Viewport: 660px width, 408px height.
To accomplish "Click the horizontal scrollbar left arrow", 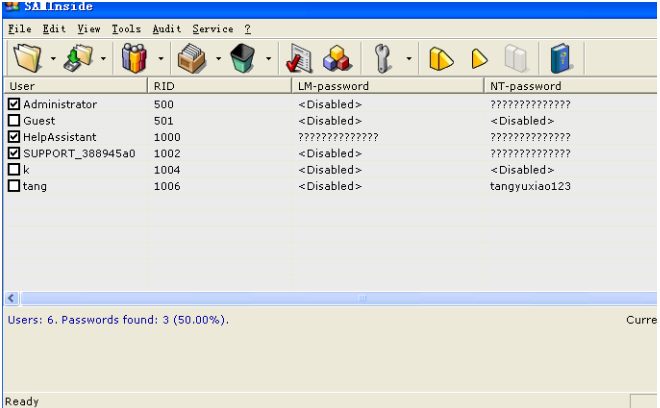I will 12,299.
